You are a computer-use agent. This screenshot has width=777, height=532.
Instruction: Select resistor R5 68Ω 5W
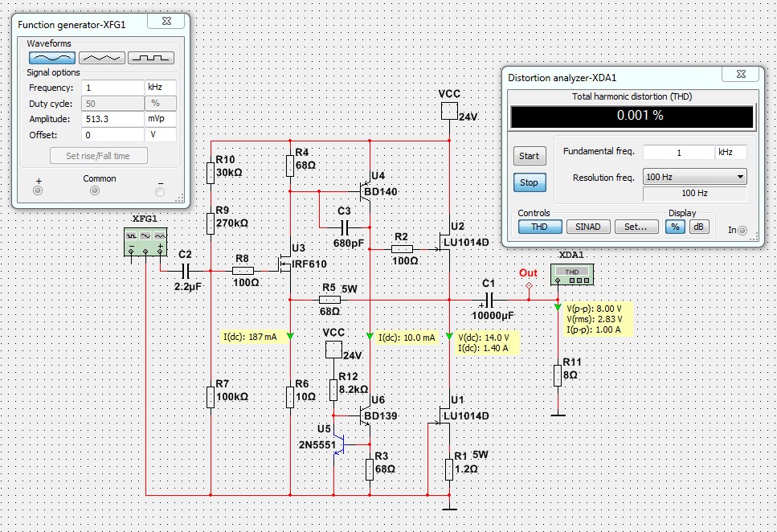[329, 300]
